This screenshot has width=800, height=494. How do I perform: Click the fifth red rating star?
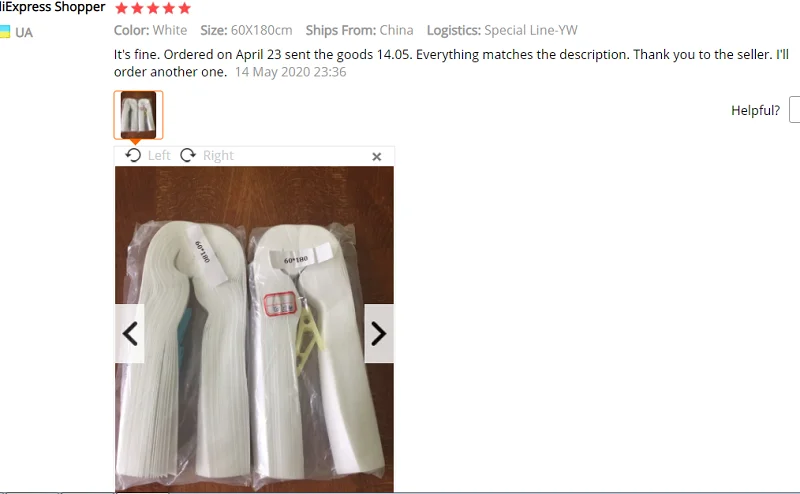click(185, 8)
